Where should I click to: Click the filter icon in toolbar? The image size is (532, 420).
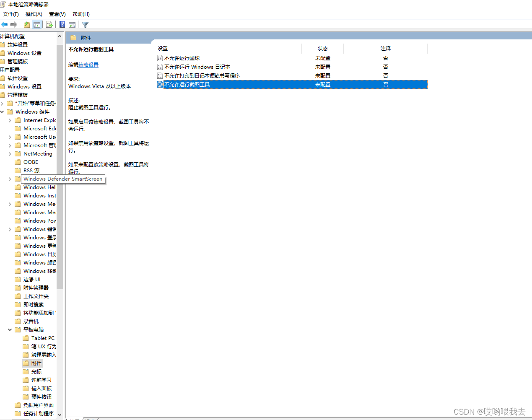click(85, 24)
